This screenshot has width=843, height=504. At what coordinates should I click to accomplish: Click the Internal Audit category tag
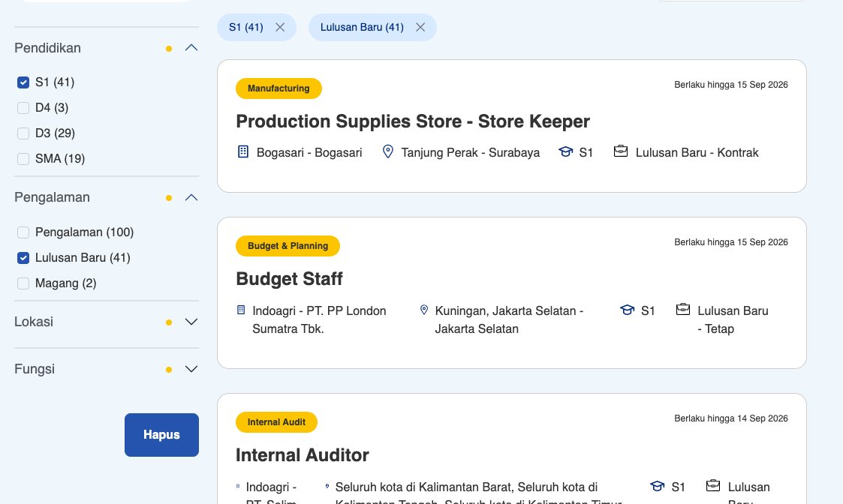(x=276, y=422)
